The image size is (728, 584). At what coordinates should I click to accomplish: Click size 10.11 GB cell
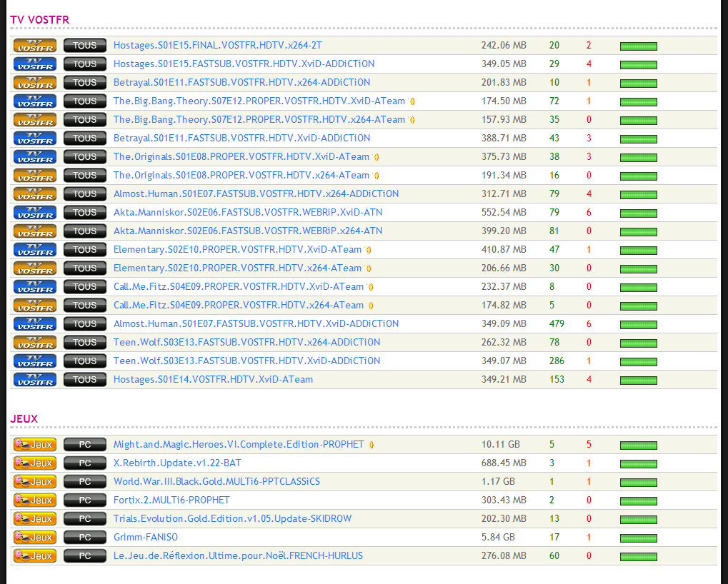point(501,444)
